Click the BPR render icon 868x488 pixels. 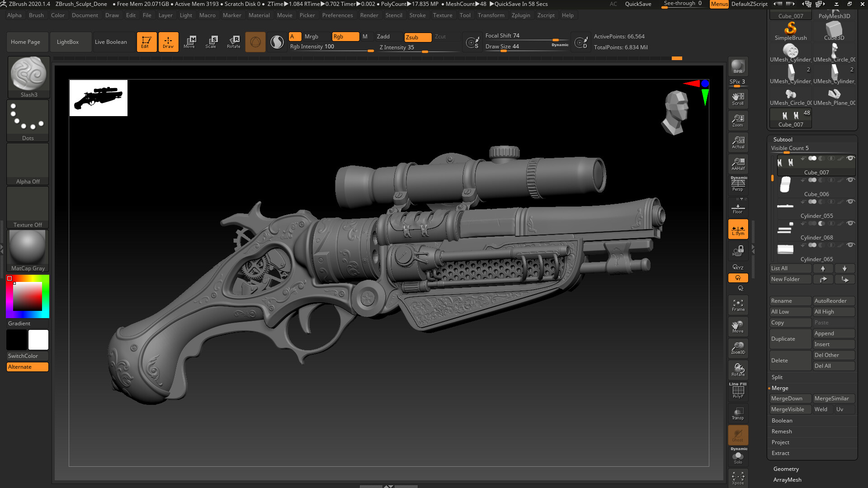[x=738, y=67]
